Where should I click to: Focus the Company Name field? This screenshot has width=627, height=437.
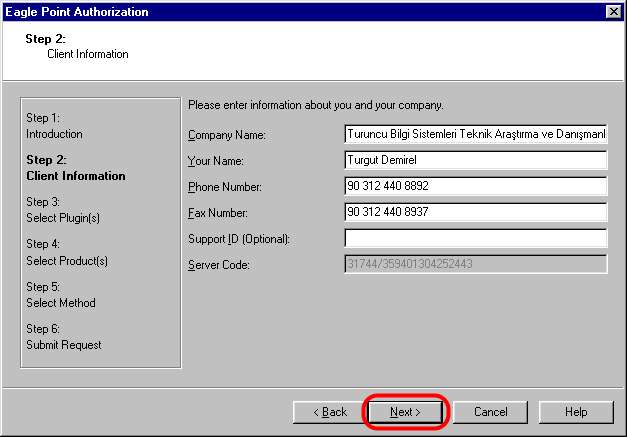click(475, 134)
